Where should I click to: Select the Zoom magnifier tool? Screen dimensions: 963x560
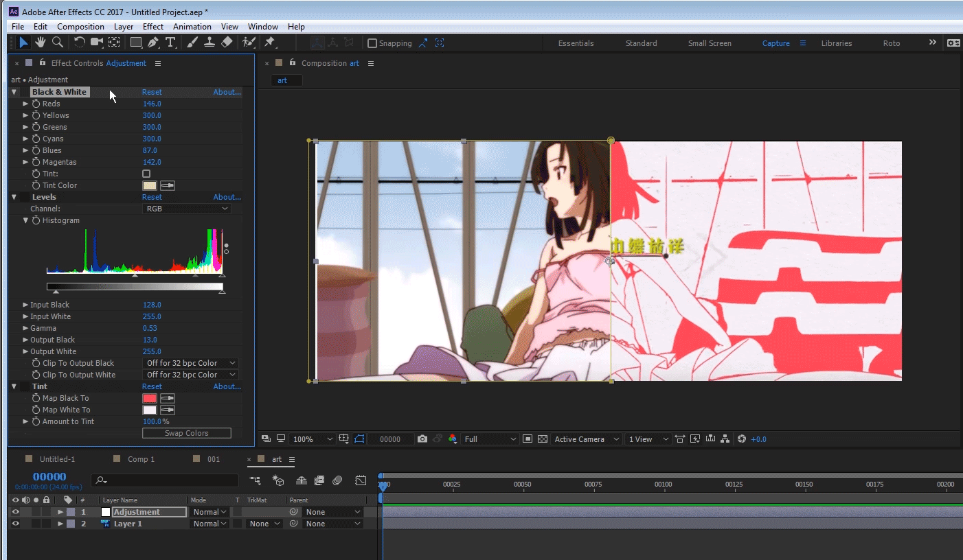coord(58,43)
